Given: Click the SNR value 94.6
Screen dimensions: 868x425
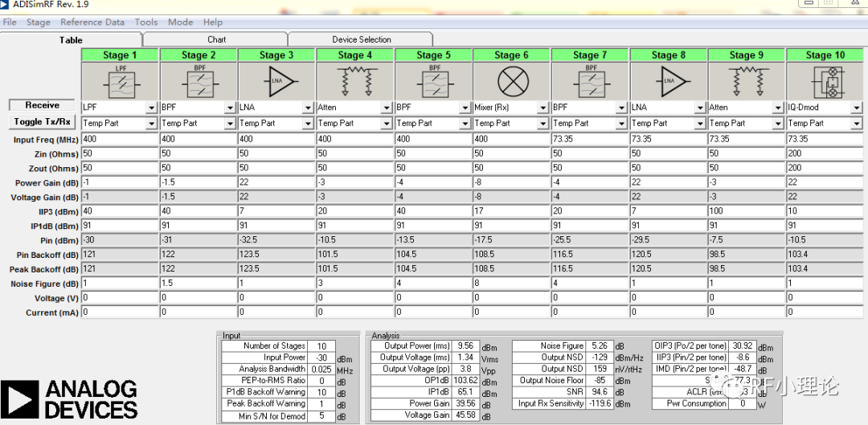Looking at the screenshot, I should [x=599, y=392].
